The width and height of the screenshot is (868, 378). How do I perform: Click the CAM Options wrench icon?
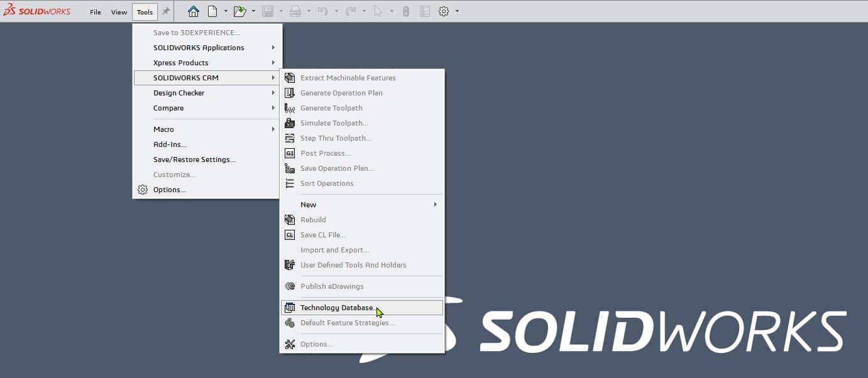[290, 344]
